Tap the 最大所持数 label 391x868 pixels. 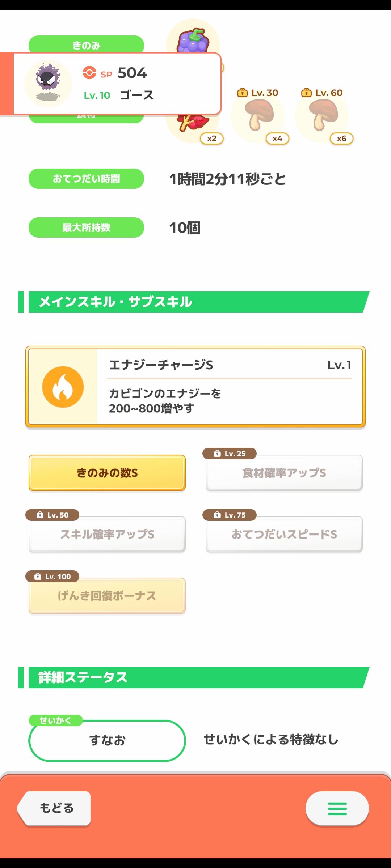point(86,227)
